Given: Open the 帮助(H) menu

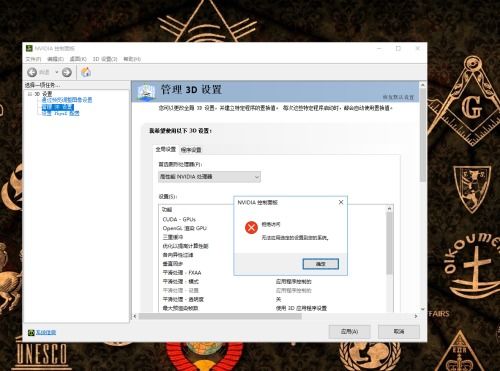Looking at the screenshot, I should (132, 59).
